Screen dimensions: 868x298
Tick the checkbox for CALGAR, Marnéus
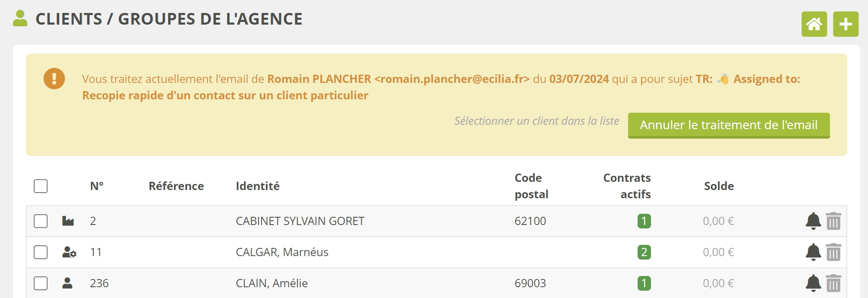41,252
